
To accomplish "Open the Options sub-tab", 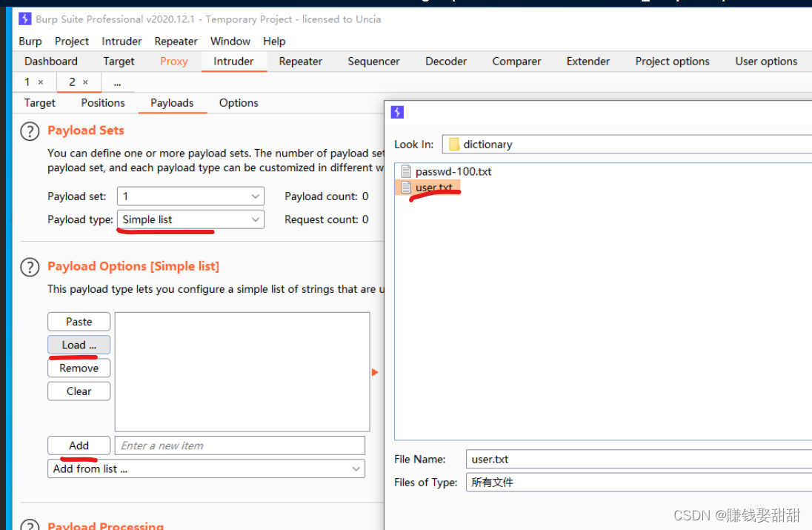I will pyautogui.click(x=239, y=102).
